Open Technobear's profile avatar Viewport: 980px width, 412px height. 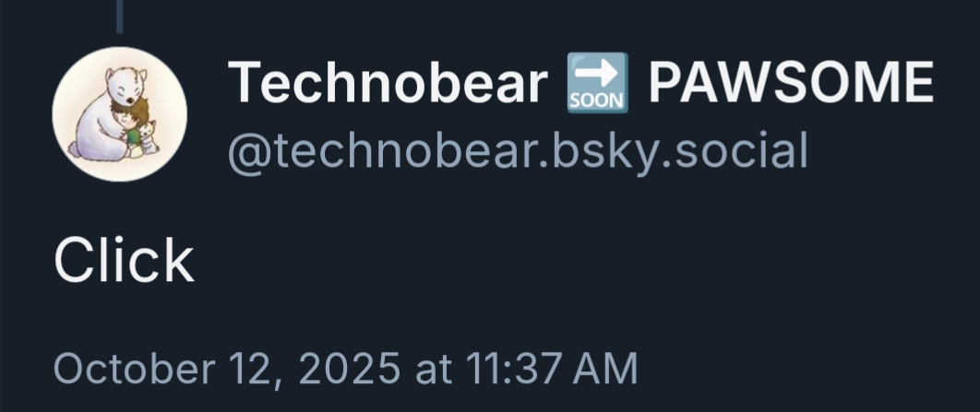coord(119,114)
